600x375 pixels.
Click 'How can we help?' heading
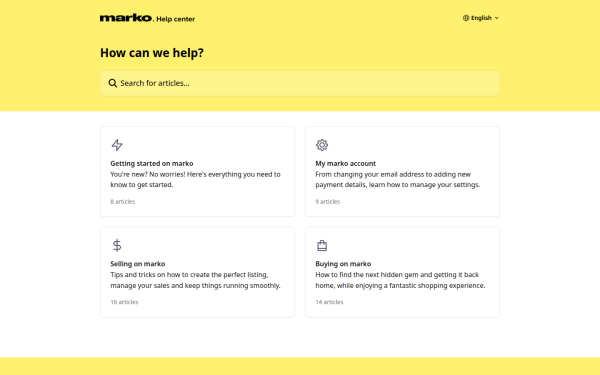point(152,53)
